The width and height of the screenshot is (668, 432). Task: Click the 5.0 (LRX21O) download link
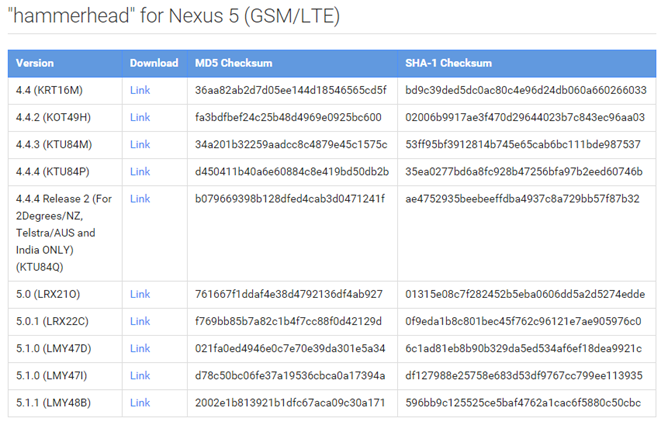click(140, 294)
